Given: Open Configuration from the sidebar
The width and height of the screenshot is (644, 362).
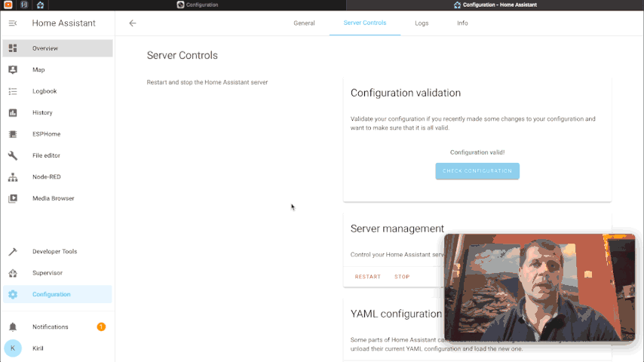Looking at the screenshot, I should 57,294.
